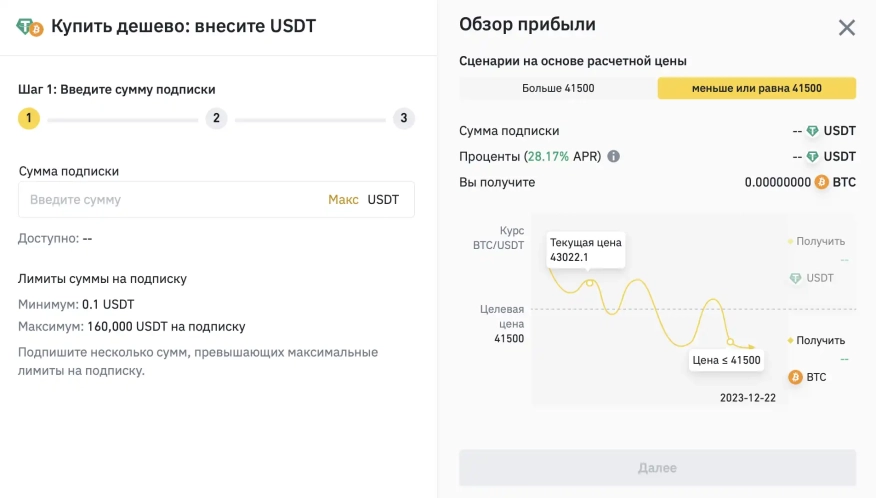The height and width of the screenshot is (498, 876).
Task: Close the profit overview panel
Action: tap(846, 28)
